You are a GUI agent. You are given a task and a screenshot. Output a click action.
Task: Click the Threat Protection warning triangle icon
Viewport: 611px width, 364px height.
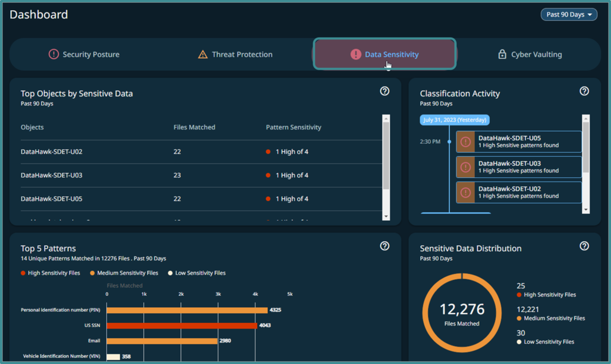[203, 54]
